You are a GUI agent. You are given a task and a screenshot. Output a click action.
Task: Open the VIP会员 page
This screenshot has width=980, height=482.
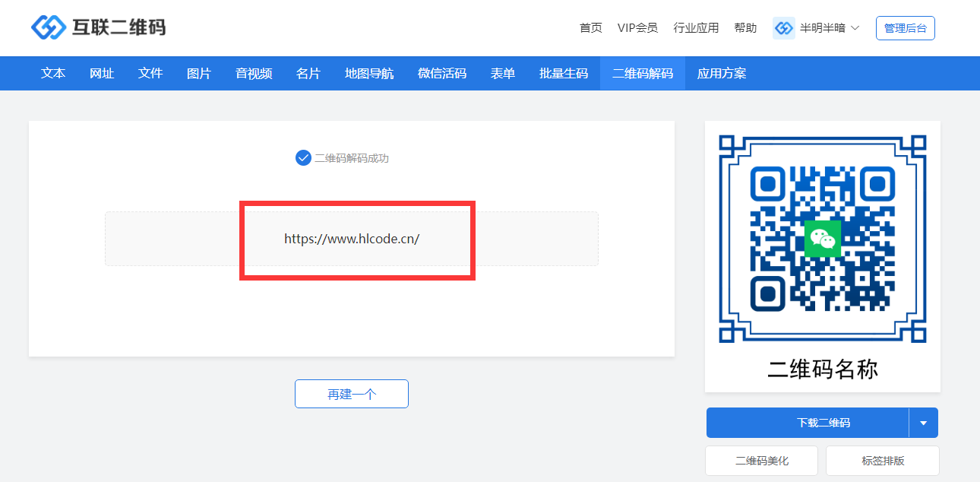[x=637, y=28]
